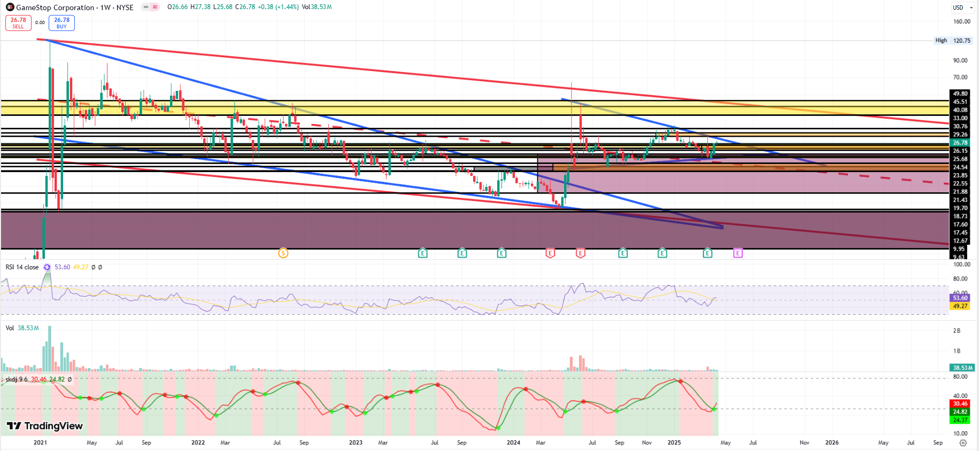Select the RSI 14 close indicator label
Viewport: 980px width, 451px height.
coord(22,267)
